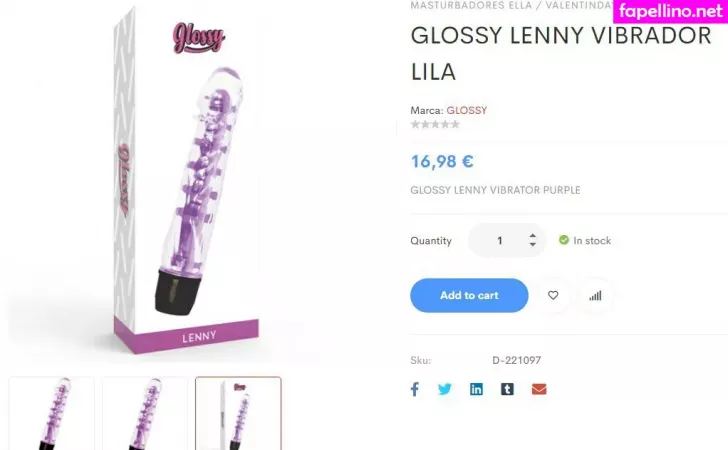Add product to wishlist heart icon

pyautogui.click(x=552, y=295)
